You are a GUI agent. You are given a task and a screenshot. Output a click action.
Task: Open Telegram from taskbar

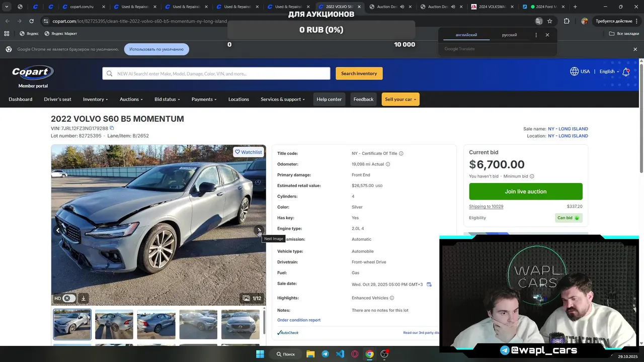pos(325,354)
